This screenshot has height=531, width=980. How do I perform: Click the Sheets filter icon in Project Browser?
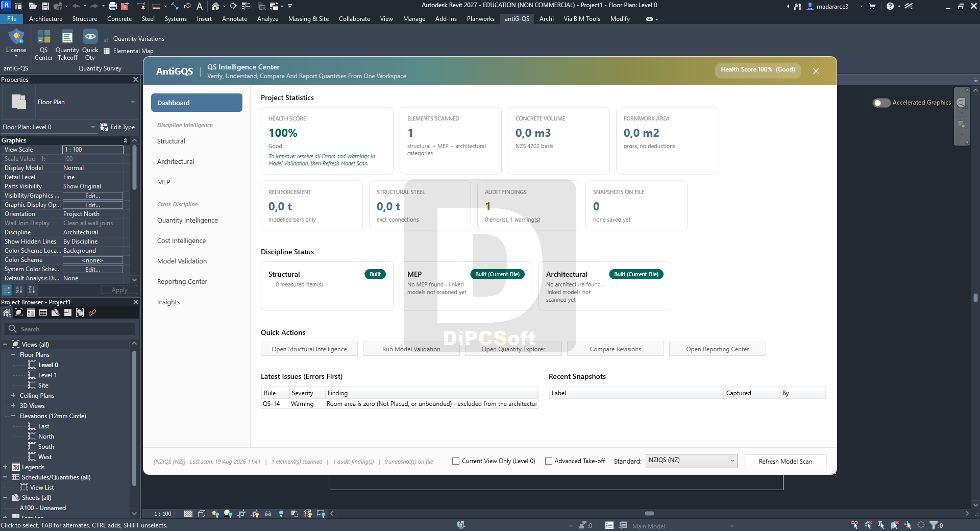pyautogui.click(x=55, y=312)
